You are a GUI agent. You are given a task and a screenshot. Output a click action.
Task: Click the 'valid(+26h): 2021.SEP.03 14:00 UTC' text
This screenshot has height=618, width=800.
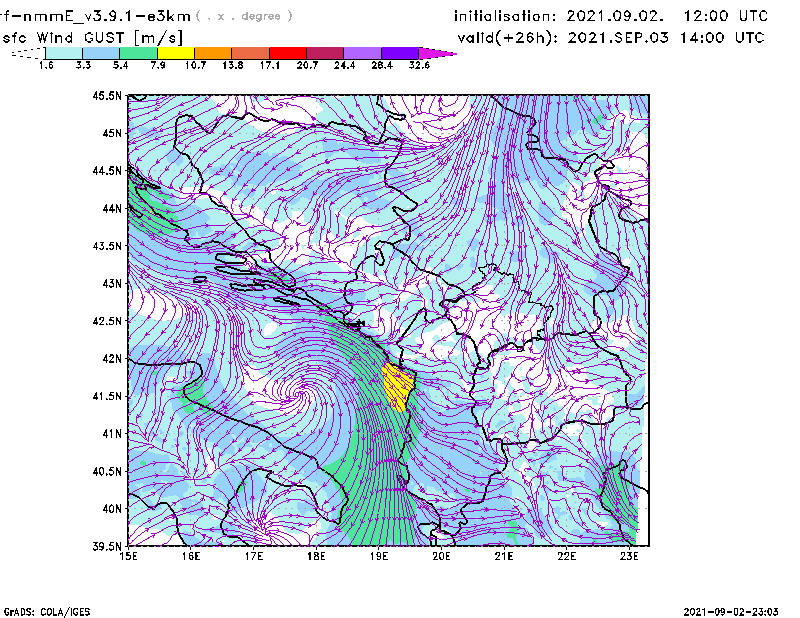(x=611, y=38)
